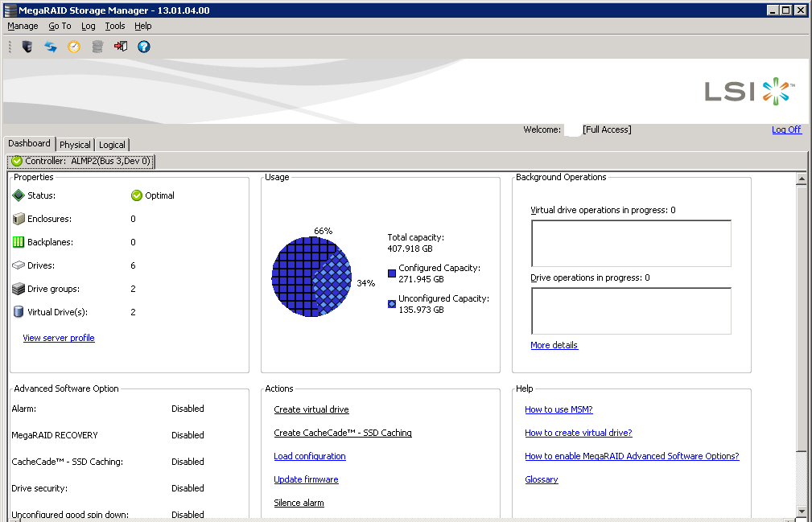Switch to the Physical tab

pyautogui.click(x=75, y=145)
